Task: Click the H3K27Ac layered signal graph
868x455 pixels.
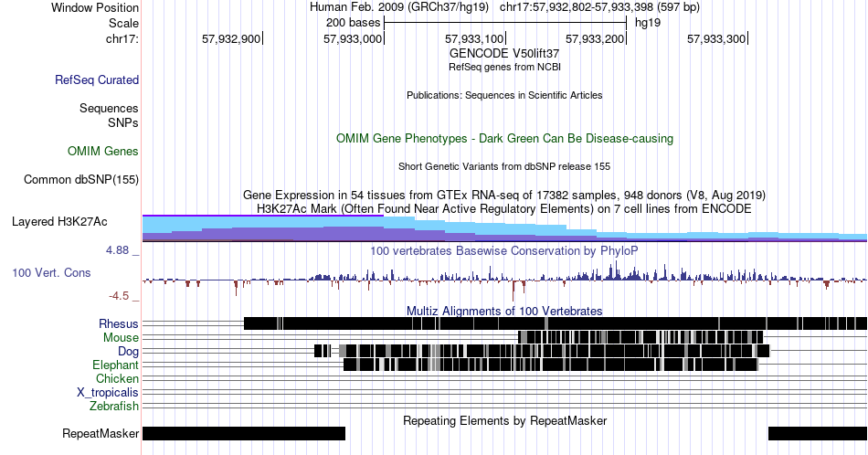Action: tap(504, 228)
